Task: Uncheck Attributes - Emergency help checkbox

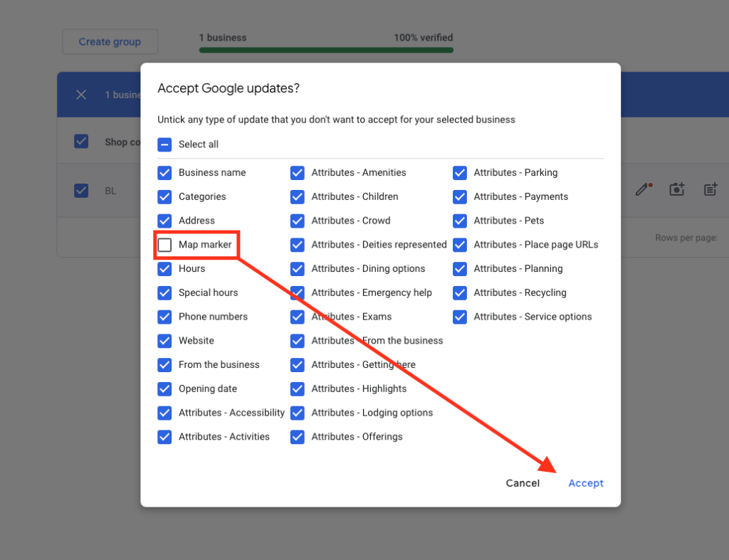Action: tap(298, 292)
